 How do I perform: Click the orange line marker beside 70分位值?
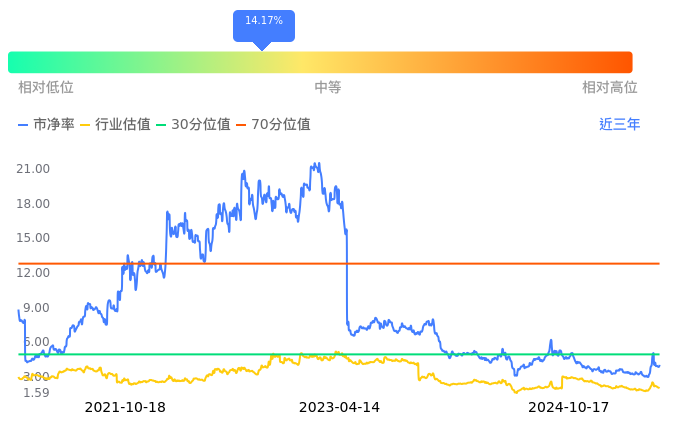[241, 125]
